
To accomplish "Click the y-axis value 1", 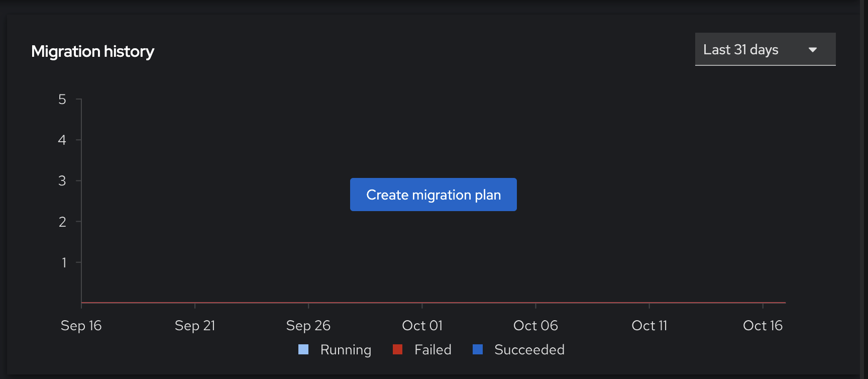I will pos(64,262).
